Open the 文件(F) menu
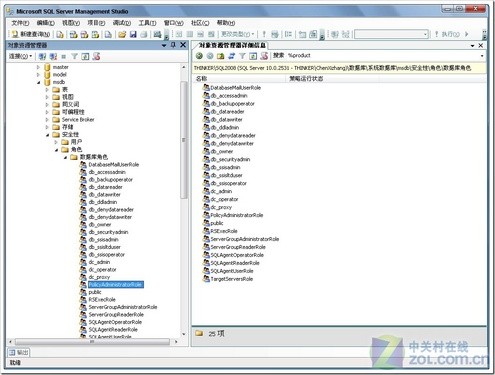This screenshot has width=495, height=375. click(x=20, y=23)
